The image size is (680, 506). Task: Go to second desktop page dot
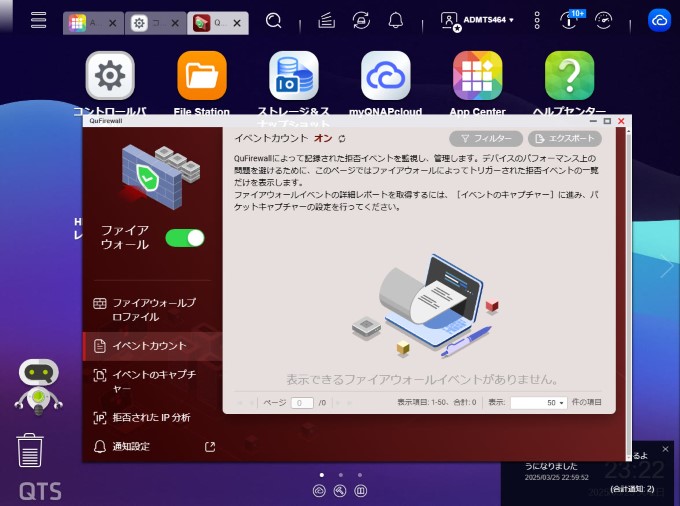tap(341, 475)
